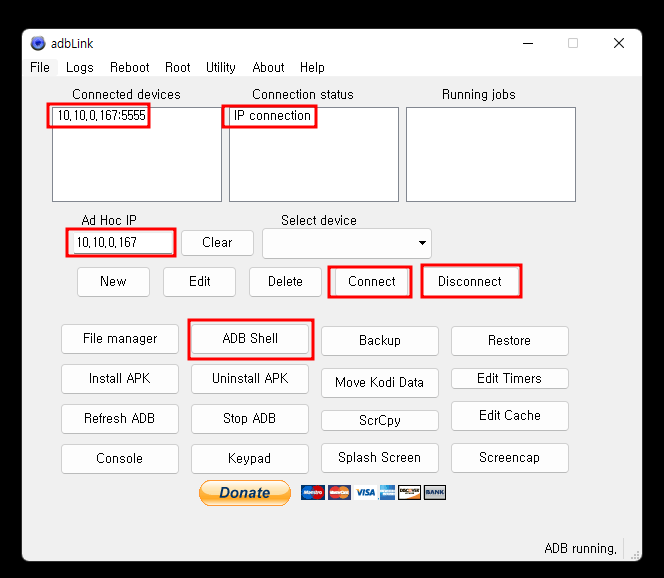Click the Backup button
The height and width of the screenshot is (578, 664).
pos(380,340)
